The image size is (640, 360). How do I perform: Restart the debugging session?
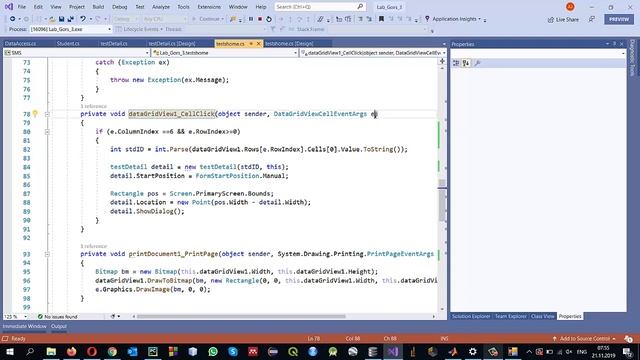coord(269,19)
